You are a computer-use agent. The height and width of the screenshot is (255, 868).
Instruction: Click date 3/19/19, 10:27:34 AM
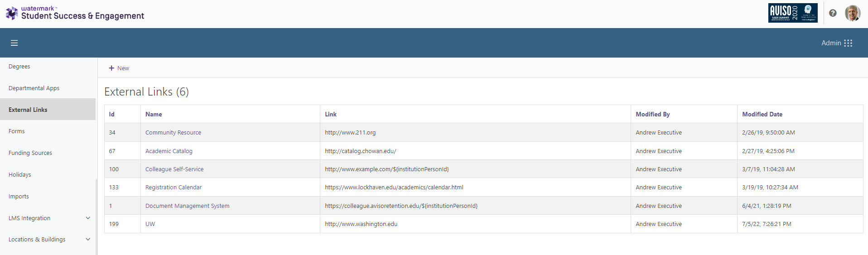tap(770, 188)
